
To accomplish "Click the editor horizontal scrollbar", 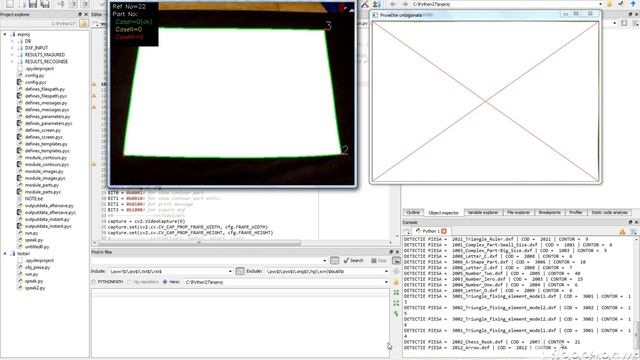I will pos(199,243).
